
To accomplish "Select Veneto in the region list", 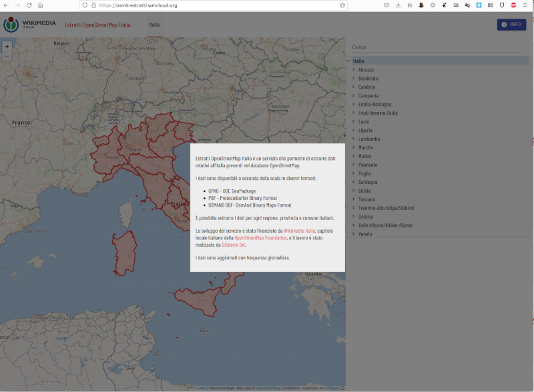I will [x=365, y=234].
